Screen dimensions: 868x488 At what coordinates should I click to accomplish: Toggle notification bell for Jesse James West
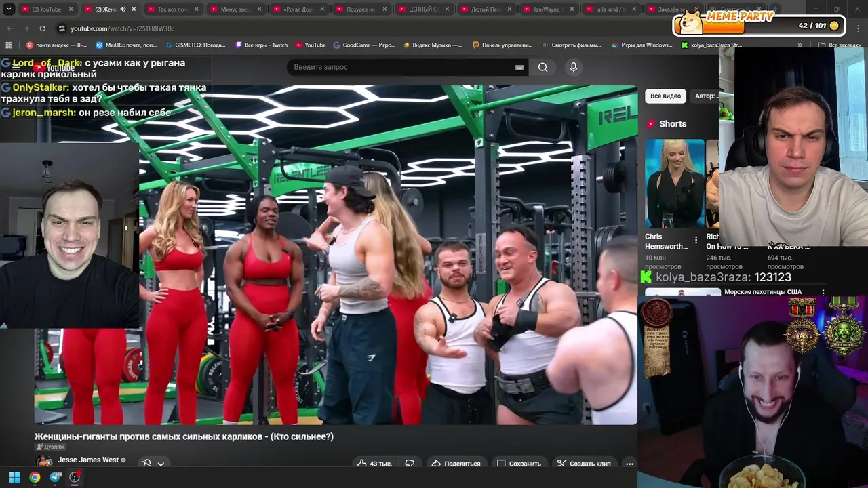coord(147,464)
